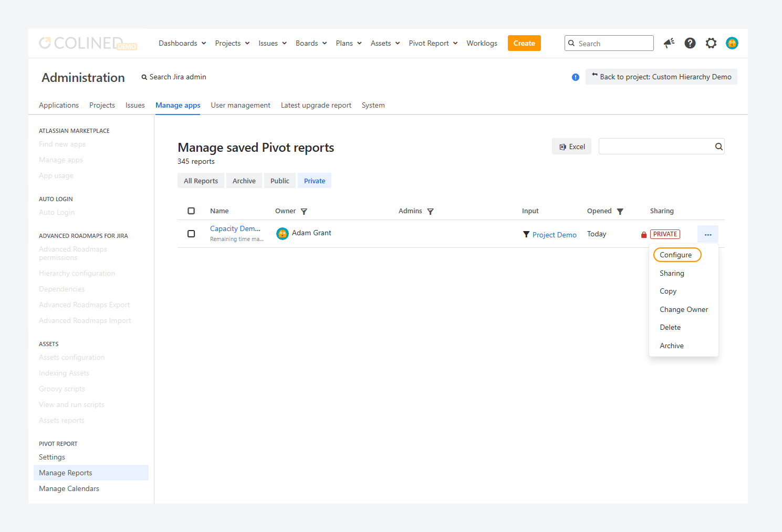Viewport: 782px width, 532px height.
Task: Open the Capacity Dem... report link
Action: 235,228
